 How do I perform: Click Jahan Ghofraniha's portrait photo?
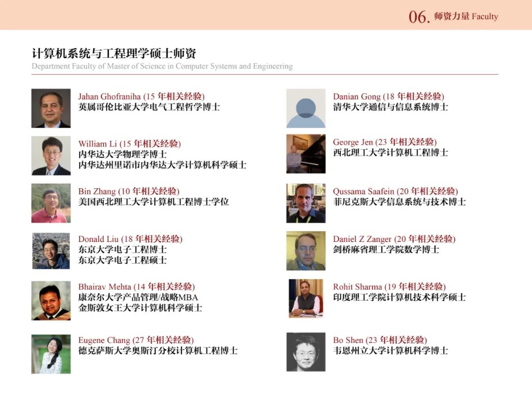pyautogui.click(x=51, y=108)
